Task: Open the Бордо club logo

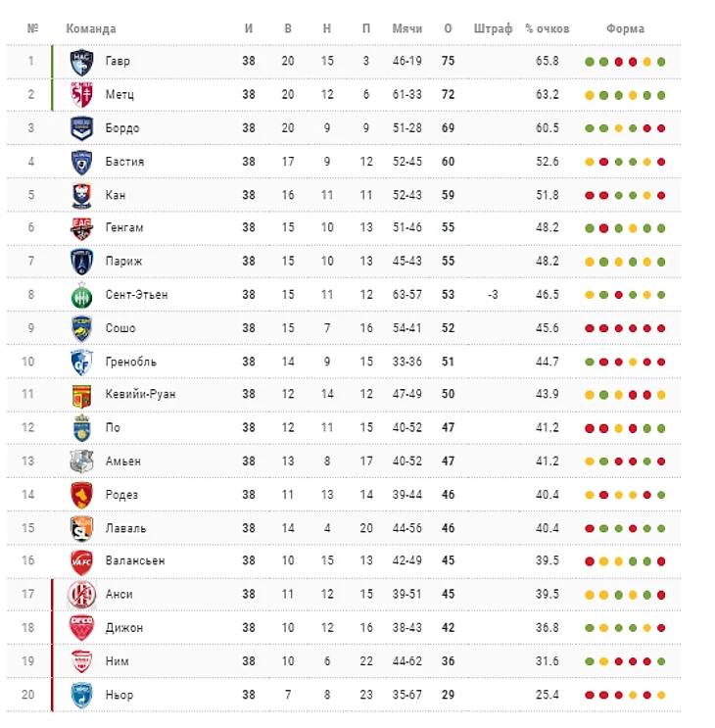Action: pyautogui.click(x=81, y=128)
